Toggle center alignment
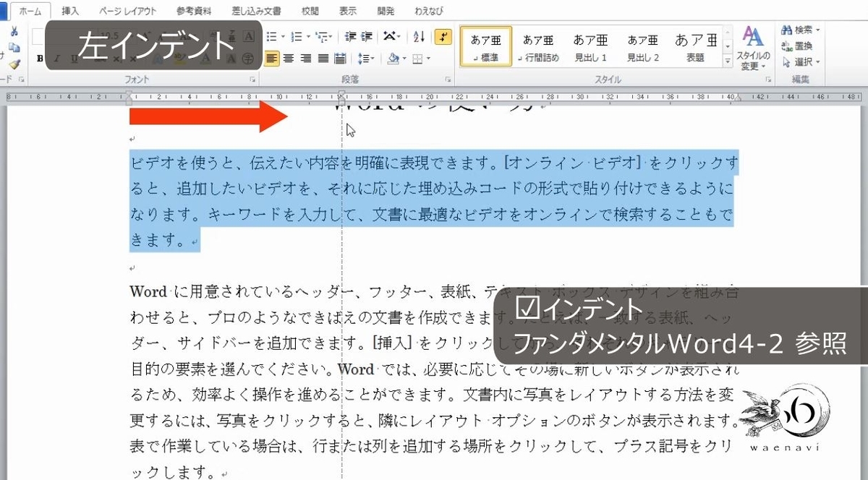Viewport: 868px width, 480px height. (x=289, y=59)
